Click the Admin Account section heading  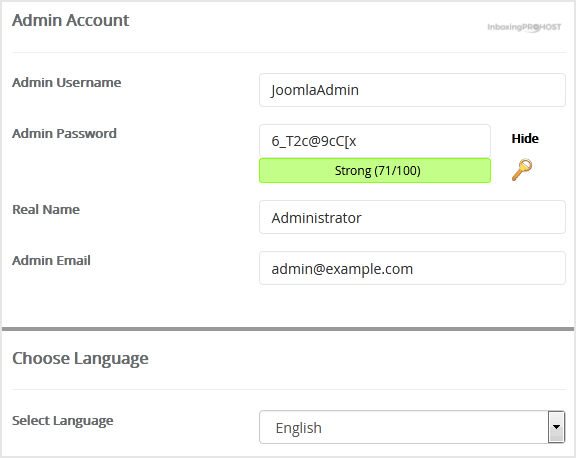(x=71, y=20)
